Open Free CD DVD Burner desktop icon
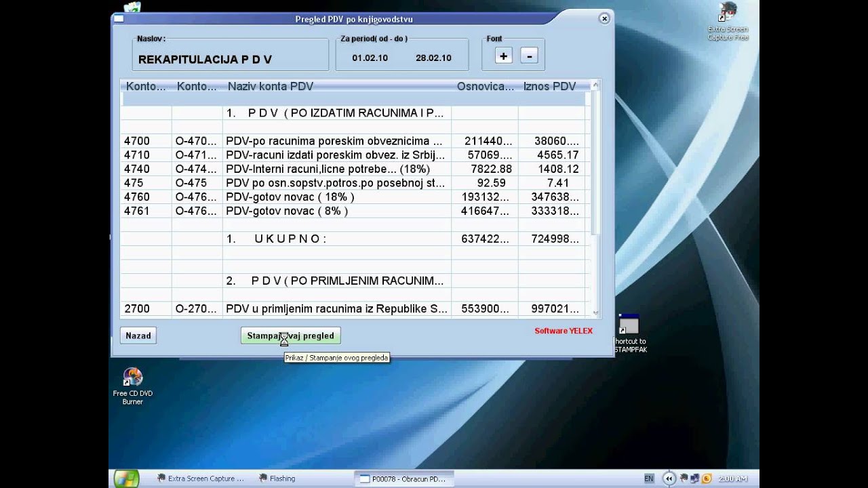The height and width of the screenshot is (488, 868). (x=132, y=386)
